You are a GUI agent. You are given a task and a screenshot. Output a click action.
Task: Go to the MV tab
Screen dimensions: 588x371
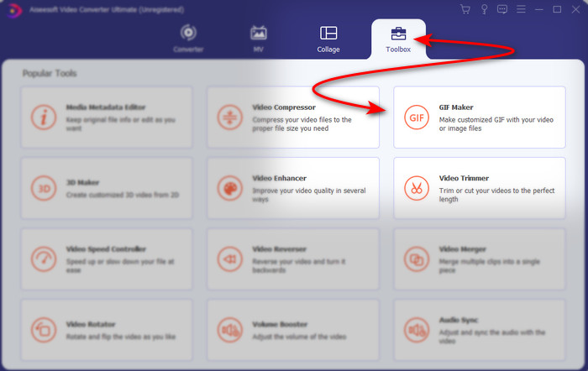pyautogui.click(x=258, y=39)
